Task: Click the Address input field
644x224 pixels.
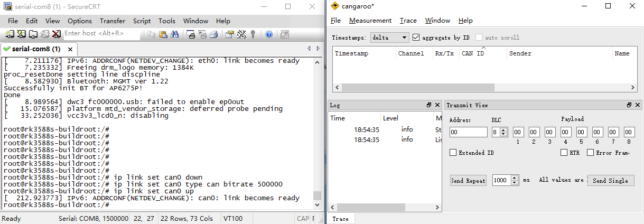Action: click(x=468, y=132)
